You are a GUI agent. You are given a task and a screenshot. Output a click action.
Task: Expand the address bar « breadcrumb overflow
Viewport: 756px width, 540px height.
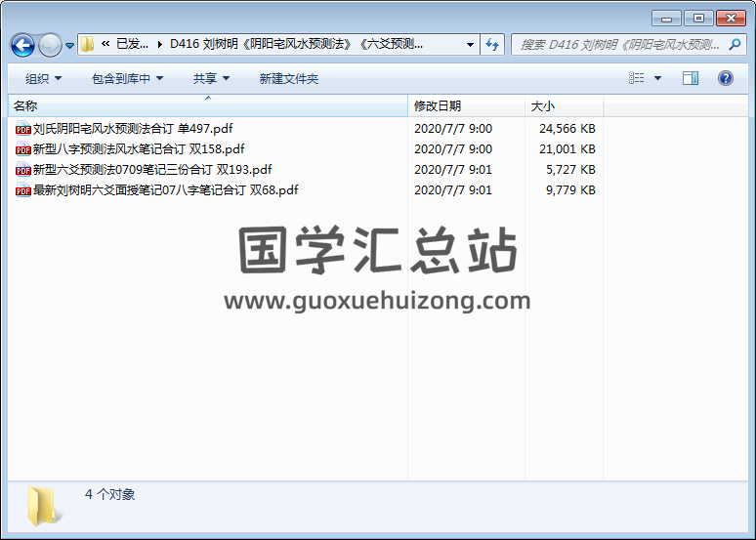click(105, 44)
